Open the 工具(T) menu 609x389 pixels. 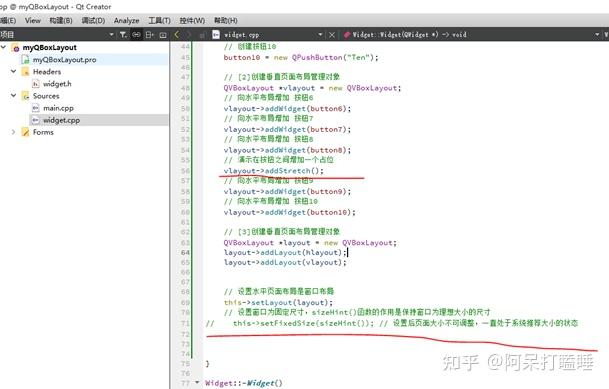tap(159, 20)
